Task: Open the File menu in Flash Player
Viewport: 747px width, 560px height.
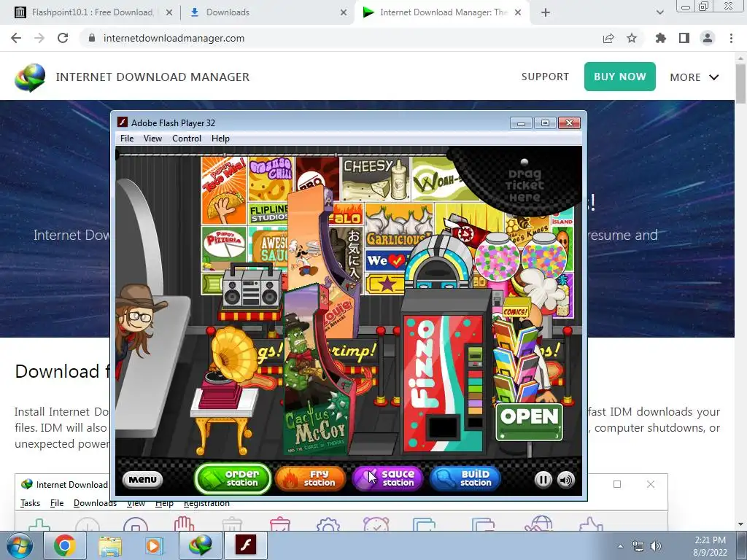Action: (127, 139)
